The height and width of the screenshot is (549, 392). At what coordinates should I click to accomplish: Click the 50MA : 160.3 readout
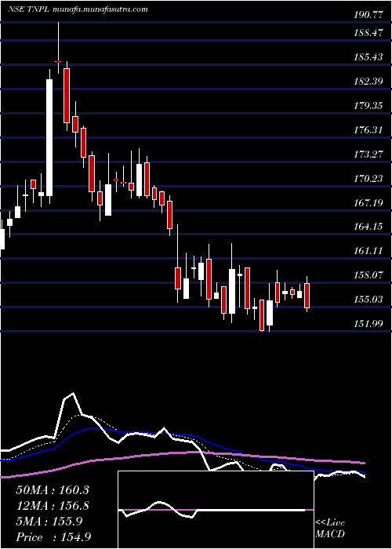click(53, 490)
